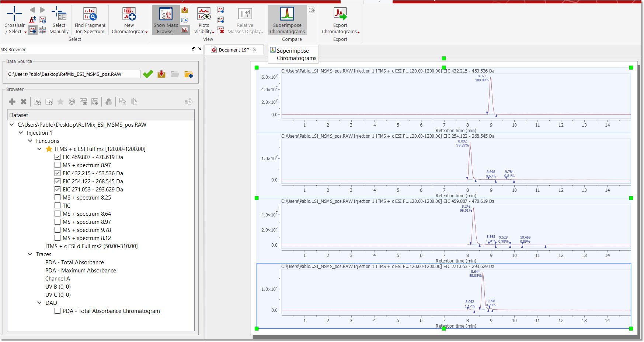Screen dimensions: 644x342
Task: Click the paste clipboard icon in Browser toolbar
Action: click(x=134, y=102)
